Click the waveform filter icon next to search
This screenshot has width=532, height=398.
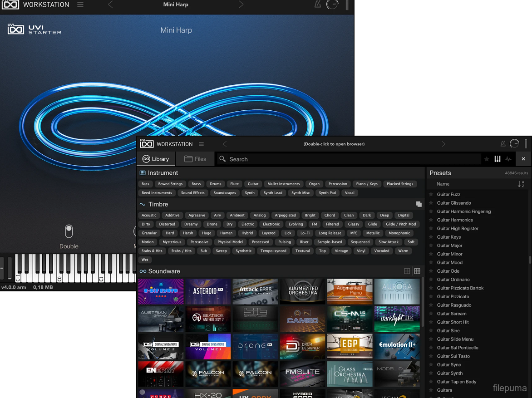coord(508,159)
